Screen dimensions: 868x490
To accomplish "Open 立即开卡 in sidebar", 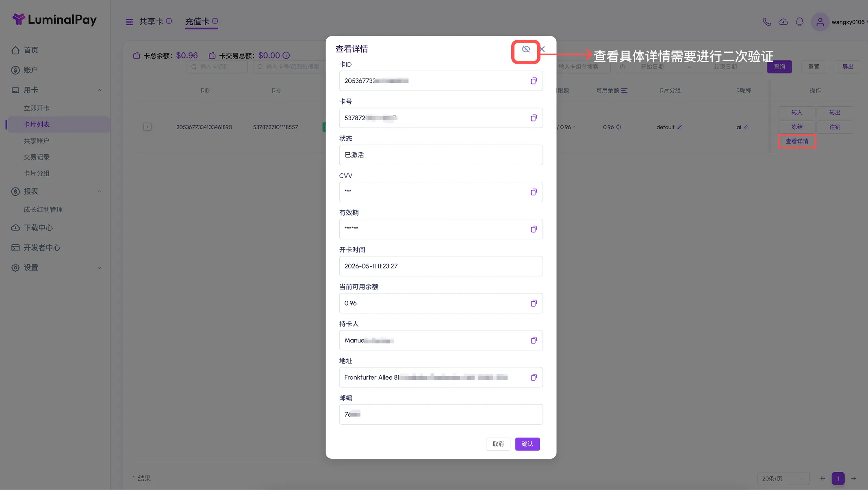I will pos(37,108).
